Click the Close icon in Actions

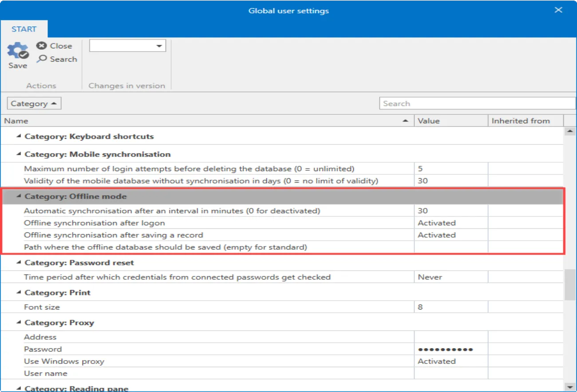(x=42, y=46)
